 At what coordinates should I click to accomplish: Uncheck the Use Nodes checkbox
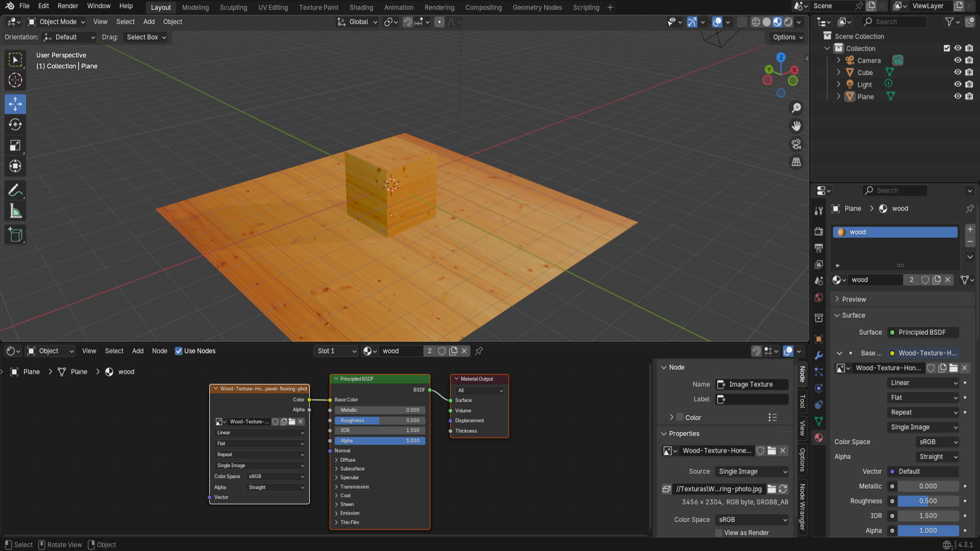(179, 351)
